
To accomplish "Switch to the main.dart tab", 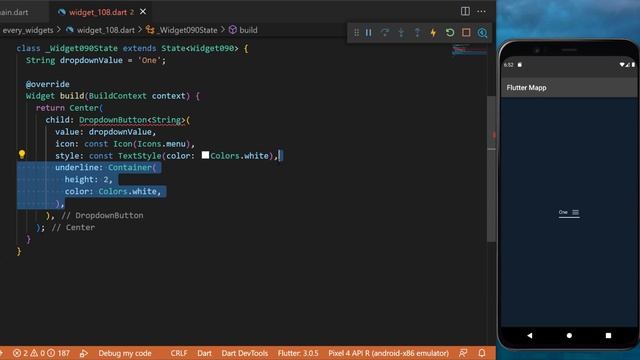I will point(14,12).
